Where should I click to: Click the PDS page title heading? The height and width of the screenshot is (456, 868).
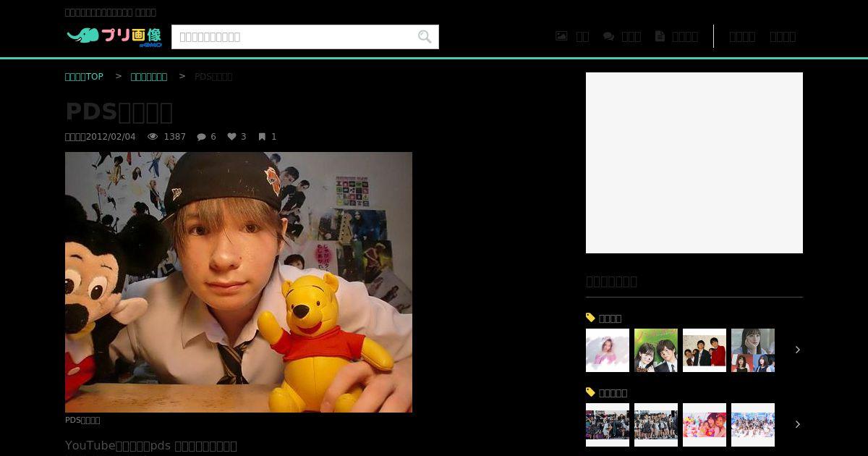pyautogui.click(x=119, y=112)
